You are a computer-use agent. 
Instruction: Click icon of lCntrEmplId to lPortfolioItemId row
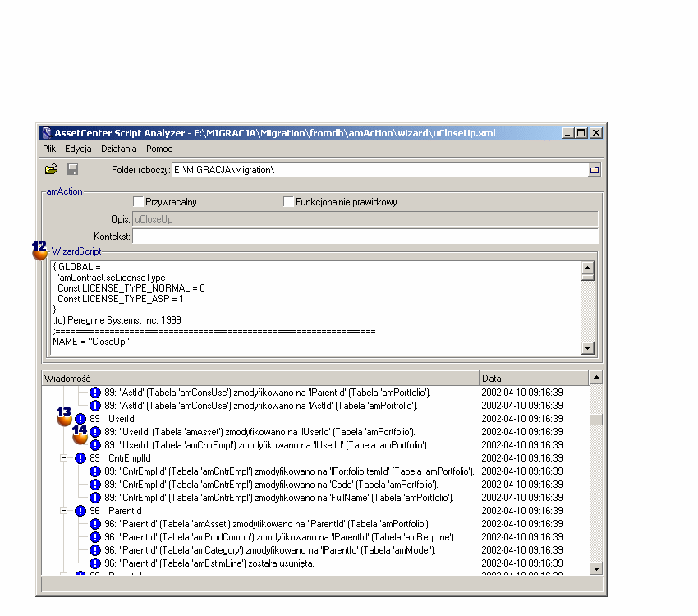tap(95, 471)
